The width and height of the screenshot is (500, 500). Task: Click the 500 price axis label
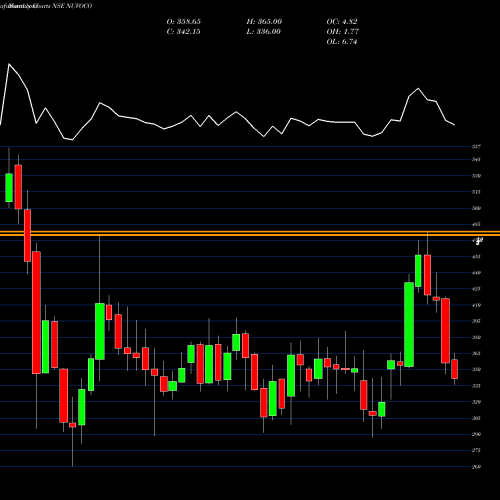click(x=476, y=208)
